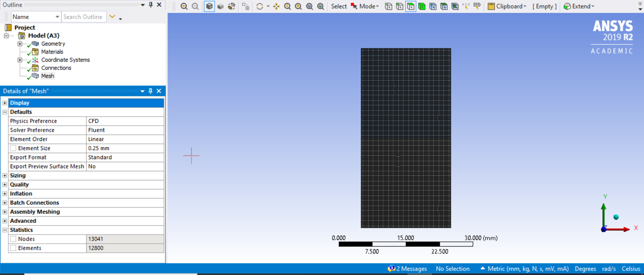Zoom to fit the model
Screen dimensions: 644x275
309,6
